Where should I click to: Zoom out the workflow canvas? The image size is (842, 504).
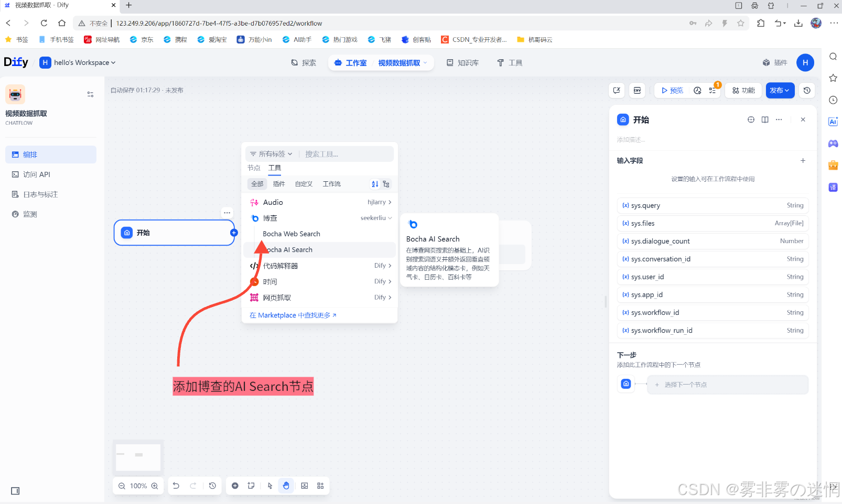point(122,486)
